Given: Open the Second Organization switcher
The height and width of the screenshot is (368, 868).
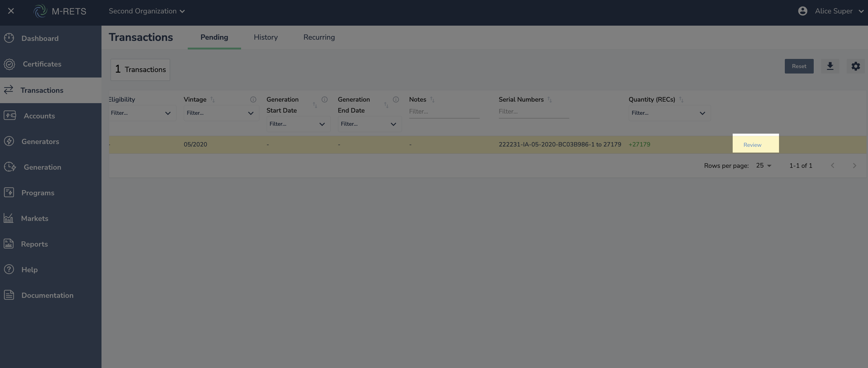Looking at the screenshot, I should point(147,11).
